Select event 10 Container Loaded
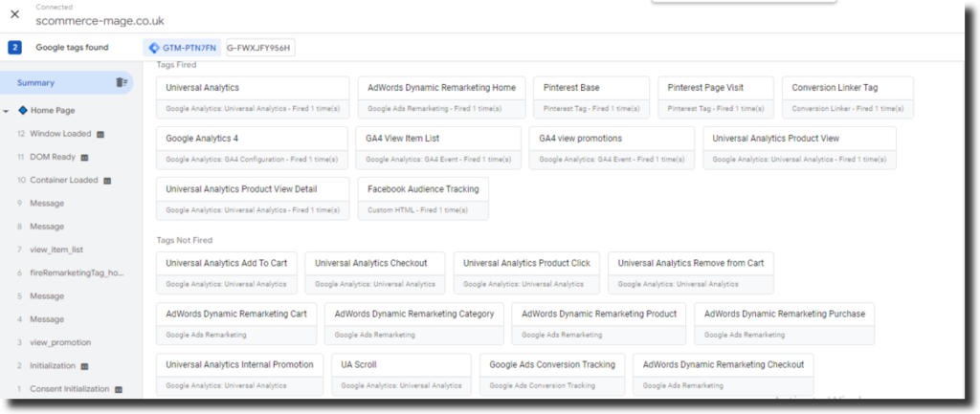The width and height of the screenshot is (980, 414). point(64,180)
